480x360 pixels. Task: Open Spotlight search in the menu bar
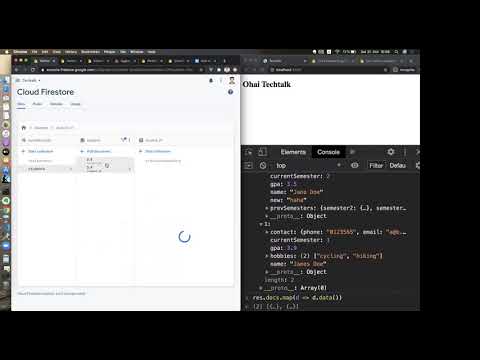tap(396, 52)
